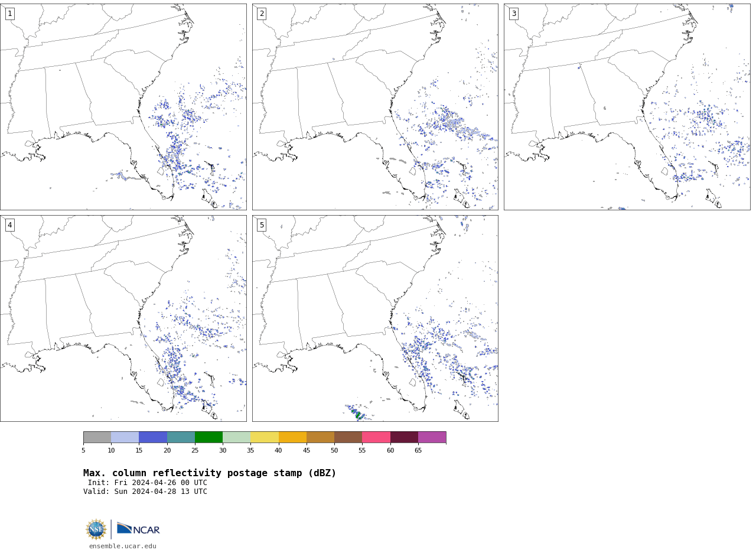The width and height of the screenshot is (756, 553).
Task: Click the Max. column reflectivity title
Action: 210,473
